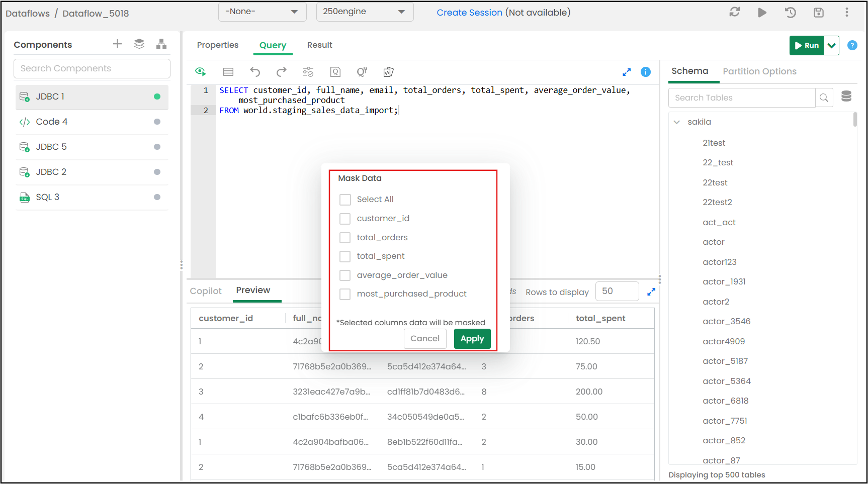868x484 pixels.
Task: Click the undo arrow in query toolbar
Action: pos(255,72)
